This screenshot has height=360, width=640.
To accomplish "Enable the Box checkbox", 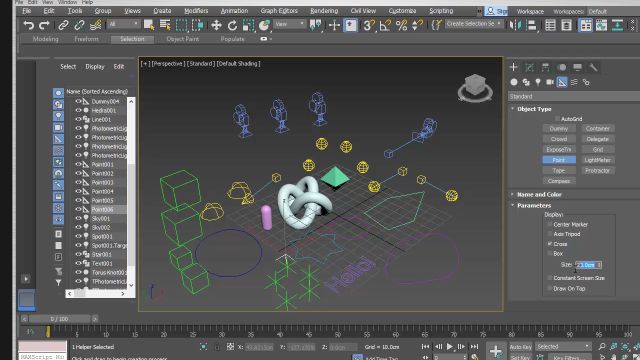I will [x=550, y=253].
